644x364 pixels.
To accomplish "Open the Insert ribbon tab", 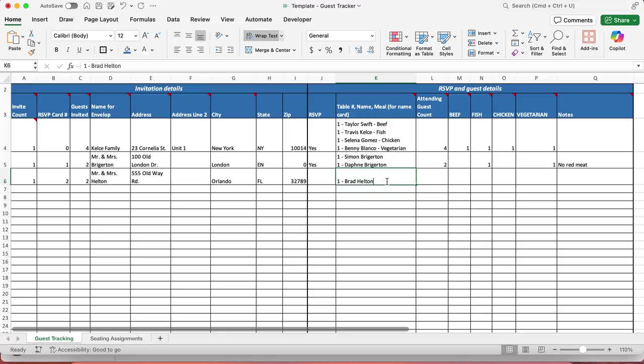I will 40,19.
